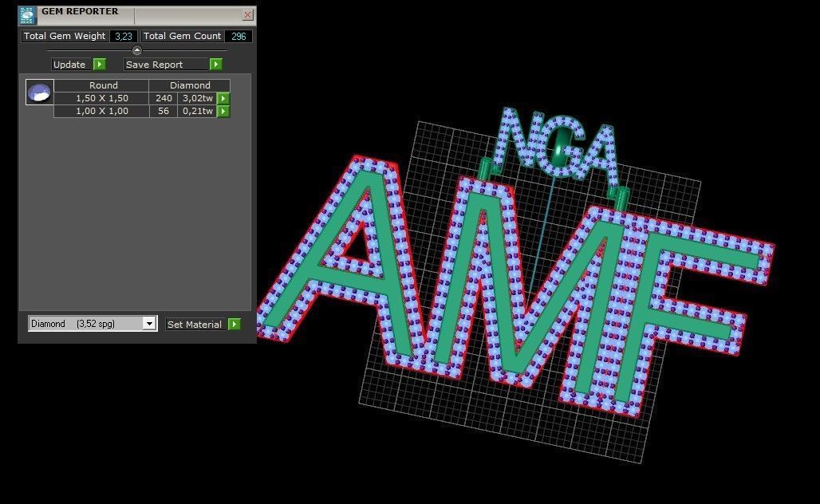Click the Update button label
The height and width of the screenshot is (504, 820).
(71, 65)
